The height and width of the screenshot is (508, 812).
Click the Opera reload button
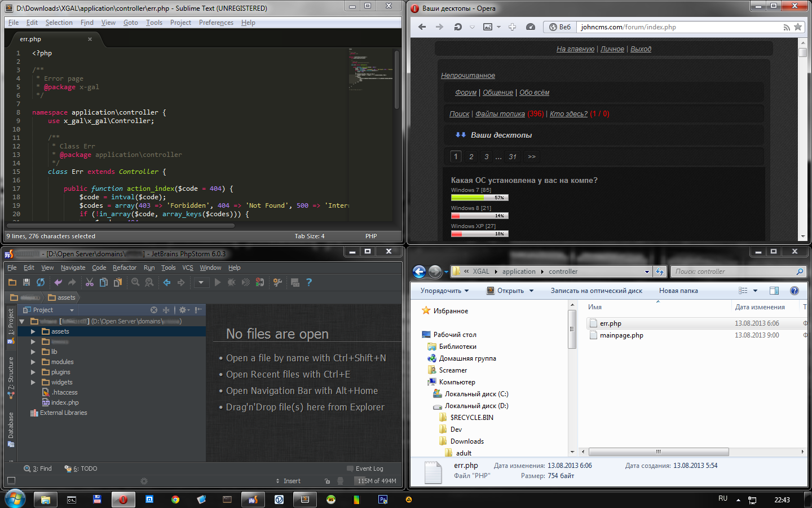click(x=458, y=27)
